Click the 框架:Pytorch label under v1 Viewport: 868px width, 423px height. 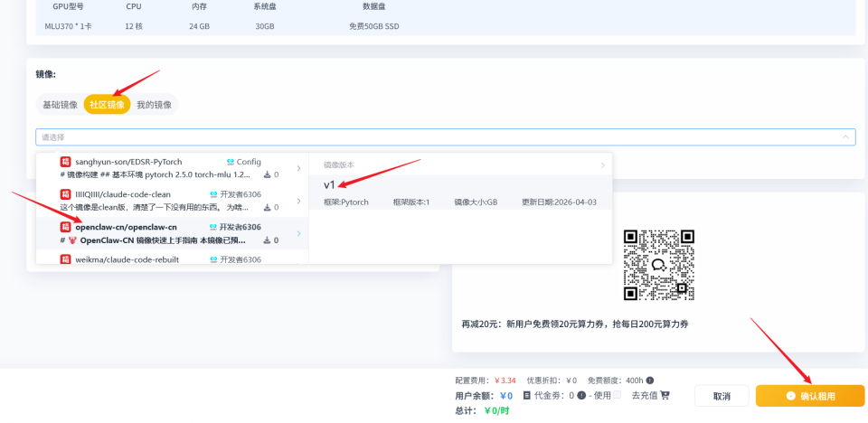click(346, 202)
